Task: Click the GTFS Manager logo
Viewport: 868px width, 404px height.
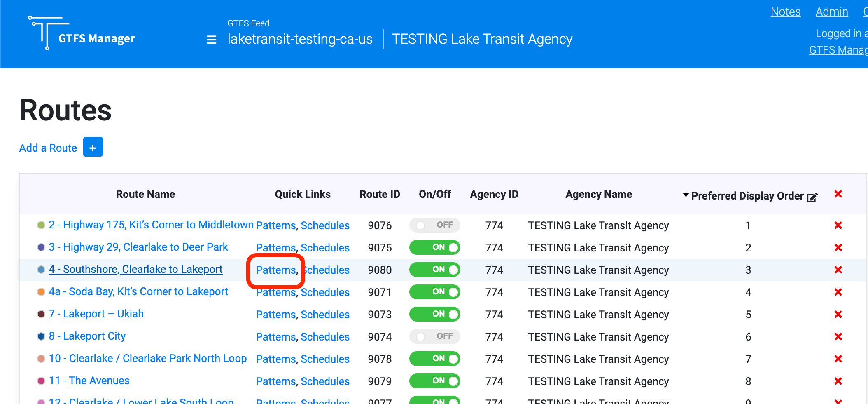Action: tap(82, 33)
